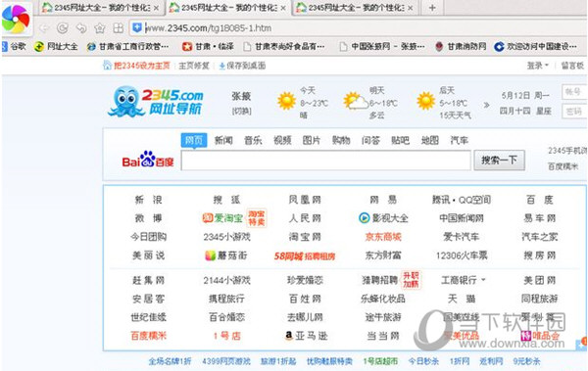Click the 密码 input field
This screenshot has width=588, height=371.
(574, 112)
